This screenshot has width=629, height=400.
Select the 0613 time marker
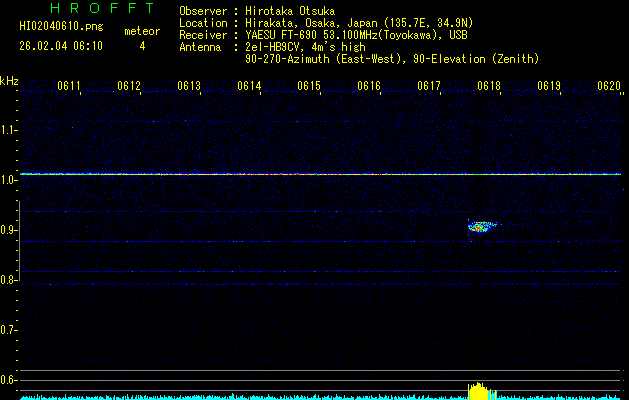tap(189, 87)
